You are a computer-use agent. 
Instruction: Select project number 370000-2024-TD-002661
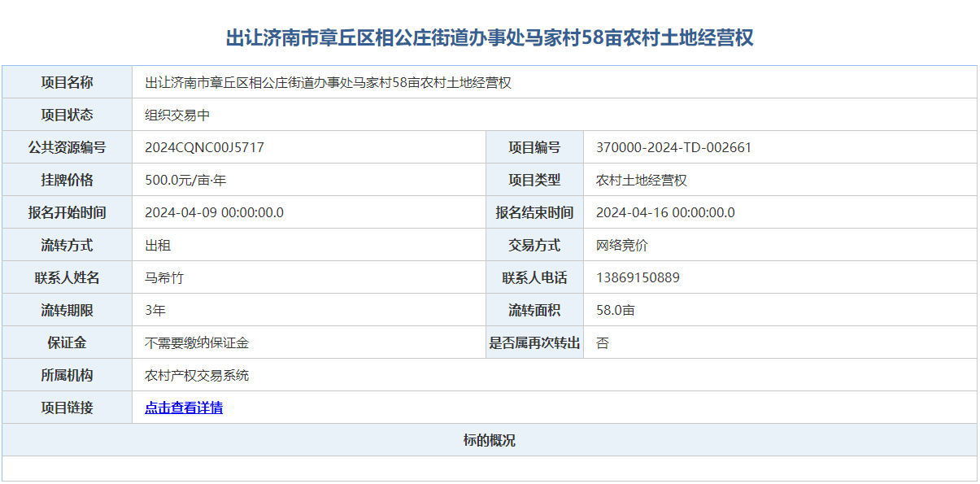coord(673,147)
